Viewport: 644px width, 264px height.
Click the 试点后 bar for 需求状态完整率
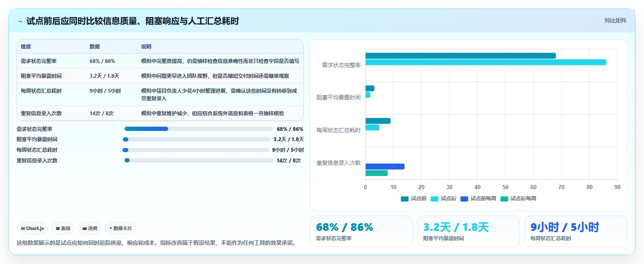[x=486, y=62]
